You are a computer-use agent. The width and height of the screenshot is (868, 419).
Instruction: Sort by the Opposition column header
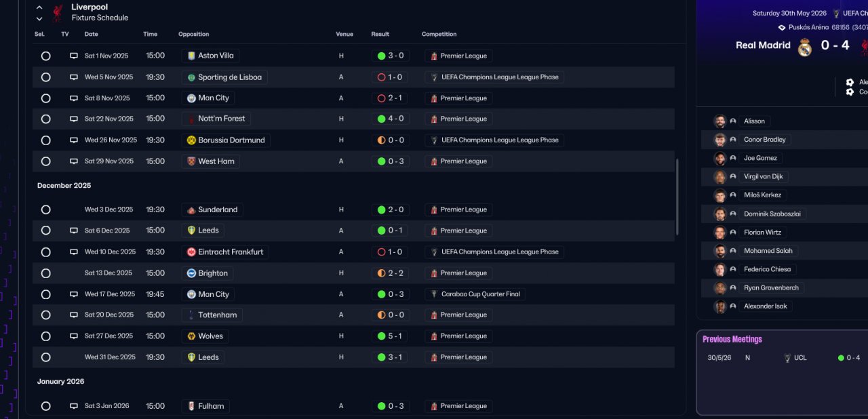[x=193, y=34]
